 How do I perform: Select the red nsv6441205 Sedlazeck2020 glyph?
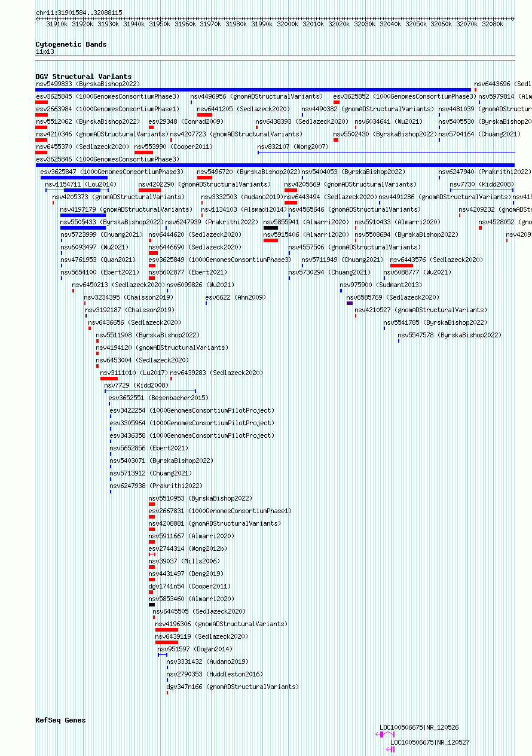(x=204, y=115)
